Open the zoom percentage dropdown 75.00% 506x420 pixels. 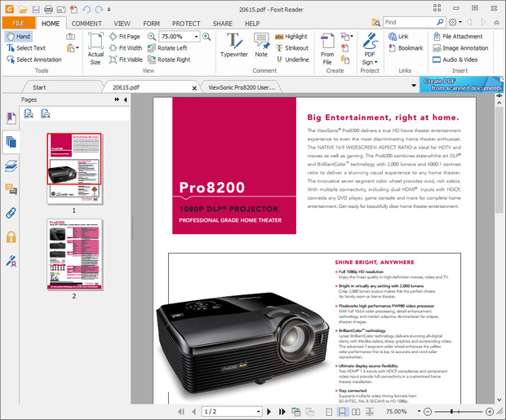click(x=196, y=37)
